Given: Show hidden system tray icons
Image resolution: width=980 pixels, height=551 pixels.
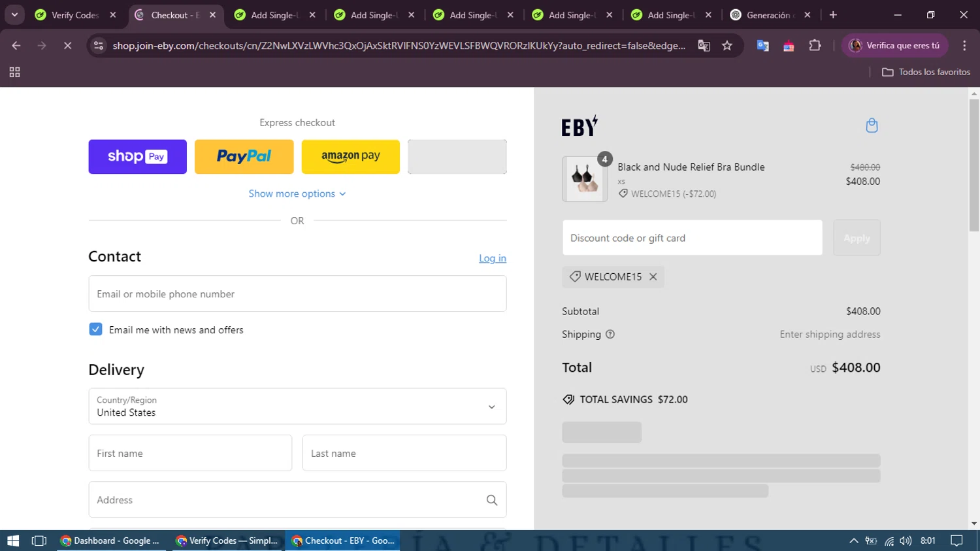Looking at the screenshot, I should [x=853, y=541].
